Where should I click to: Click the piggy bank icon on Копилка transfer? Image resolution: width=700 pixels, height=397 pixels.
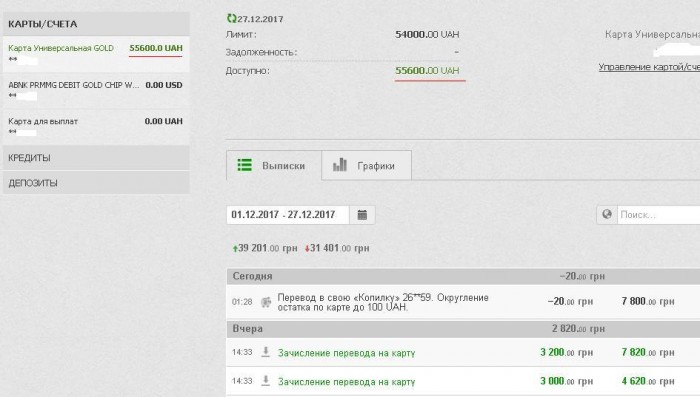pyautogui.click(x=266, y=302)
